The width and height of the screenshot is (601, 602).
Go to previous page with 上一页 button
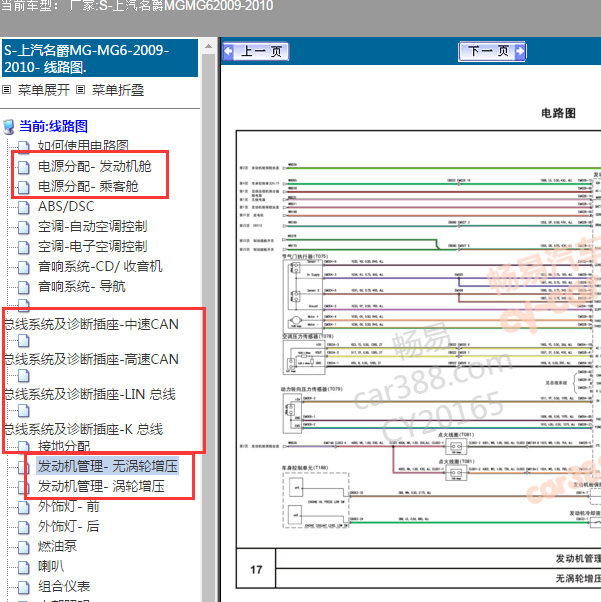coord(256,51)
